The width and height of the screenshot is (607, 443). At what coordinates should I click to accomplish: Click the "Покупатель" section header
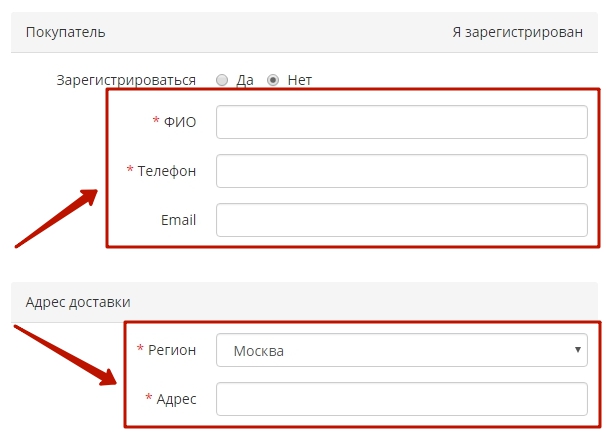[x=65, y=32]
